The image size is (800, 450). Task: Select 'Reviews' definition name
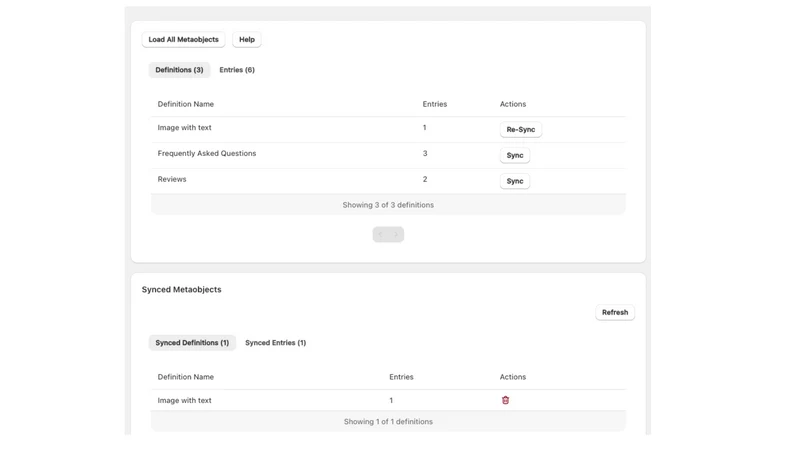coord(172,179)
